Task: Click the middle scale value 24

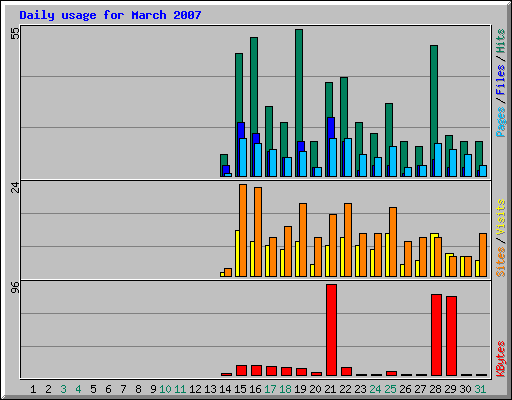Action: (x=15, y=188)
